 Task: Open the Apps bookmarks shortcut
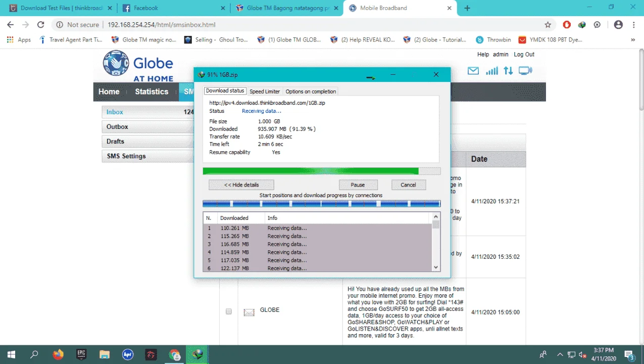click(x=19, y=39)
